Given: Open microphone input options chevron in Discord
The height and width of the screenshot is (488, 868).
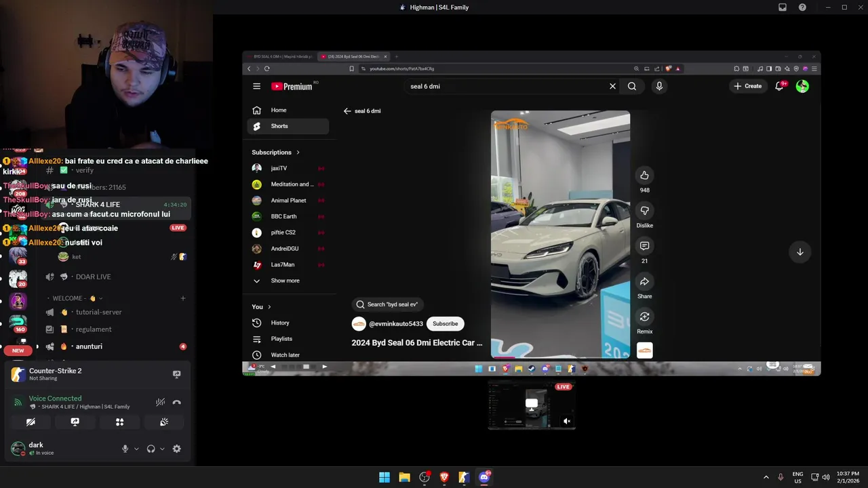Looking at the screenshot, I should (x=136, y=449).
